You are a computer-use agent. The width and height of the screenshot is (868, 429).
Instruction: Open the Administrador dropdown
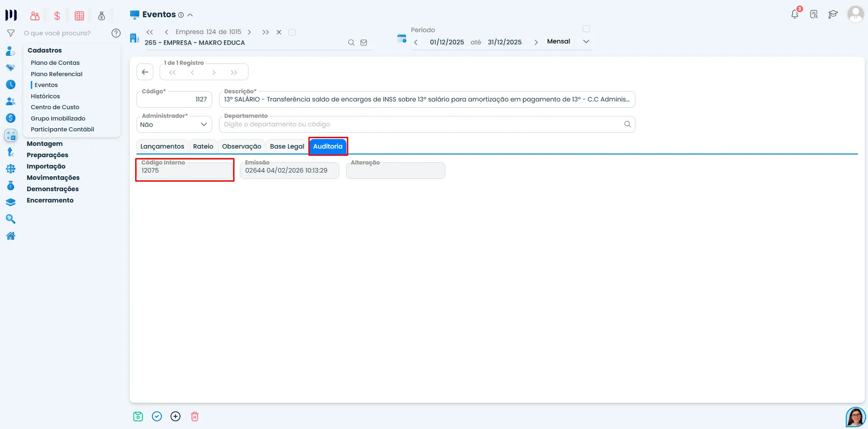tap(175, 125)
